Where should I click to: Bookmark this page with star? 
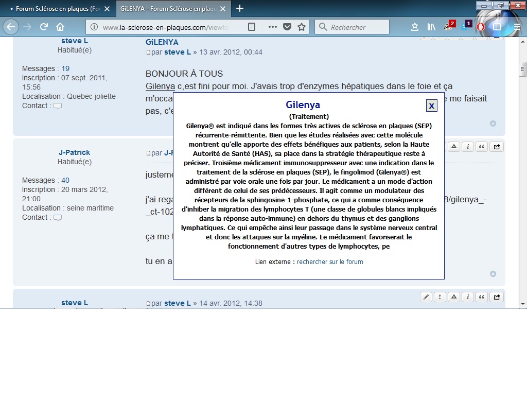302,27
